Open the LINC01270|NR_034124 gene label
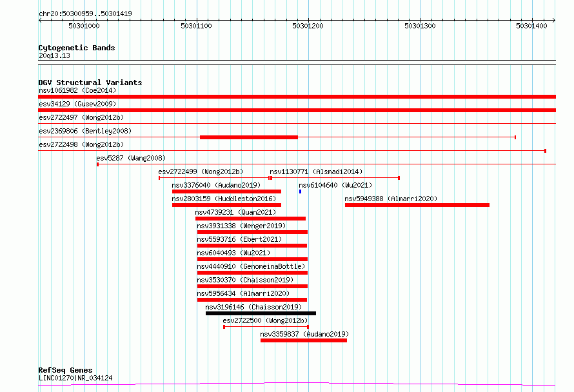 click(x=75, y=378)
